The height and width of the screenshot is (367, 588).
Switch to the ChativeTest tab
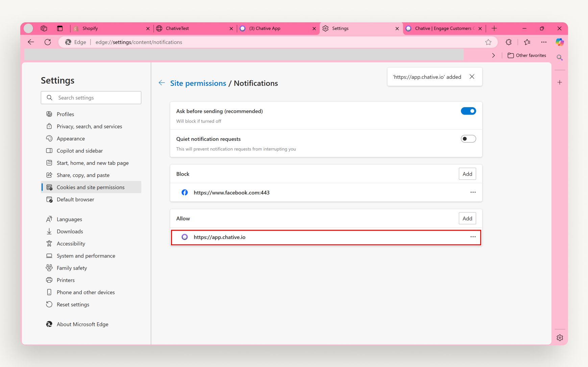click(177, 28)
